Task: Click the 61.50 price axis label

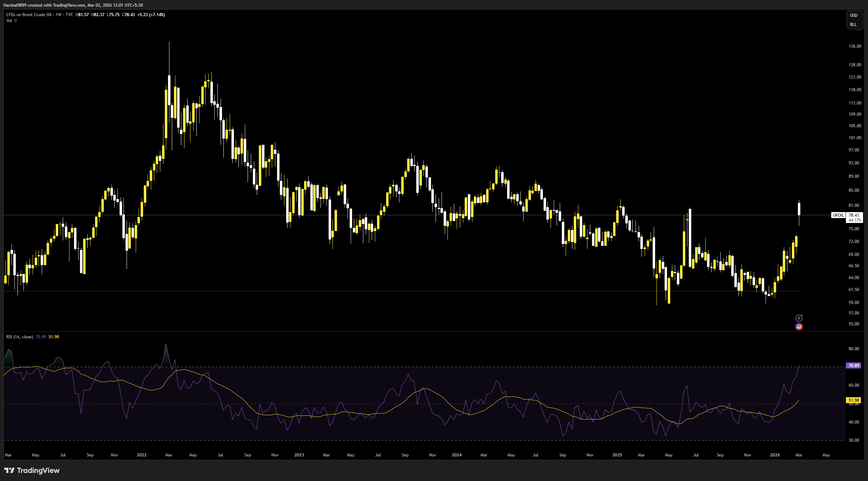Action: pos(854,290)
